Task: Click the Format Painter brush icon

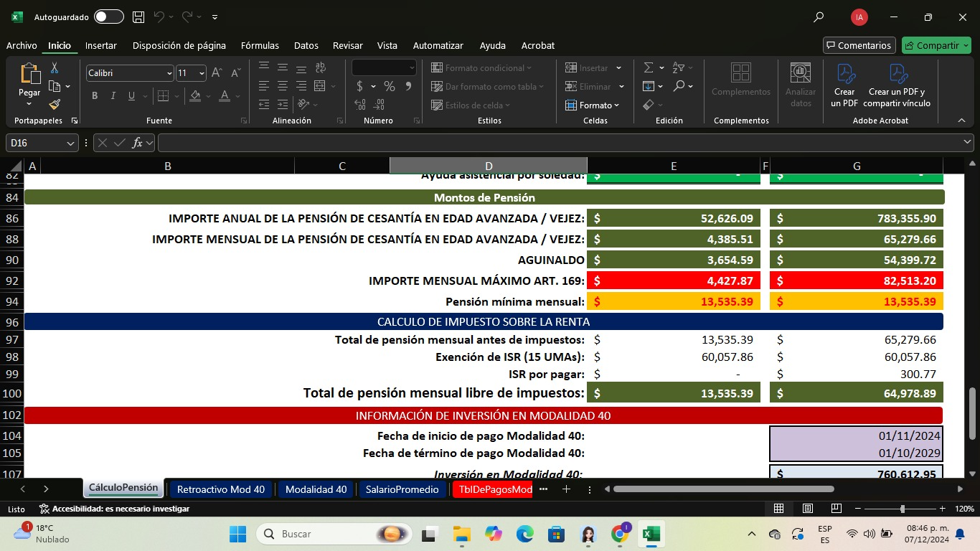Action: point(55,105)
